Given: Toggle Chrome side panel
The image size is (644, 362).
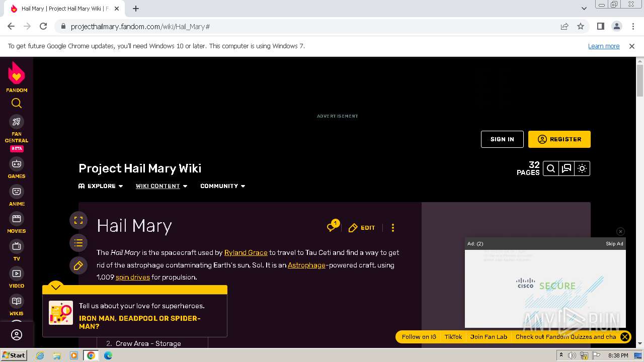Looking at the screenshot, I should pyautogui.click(x=601, y=26).
